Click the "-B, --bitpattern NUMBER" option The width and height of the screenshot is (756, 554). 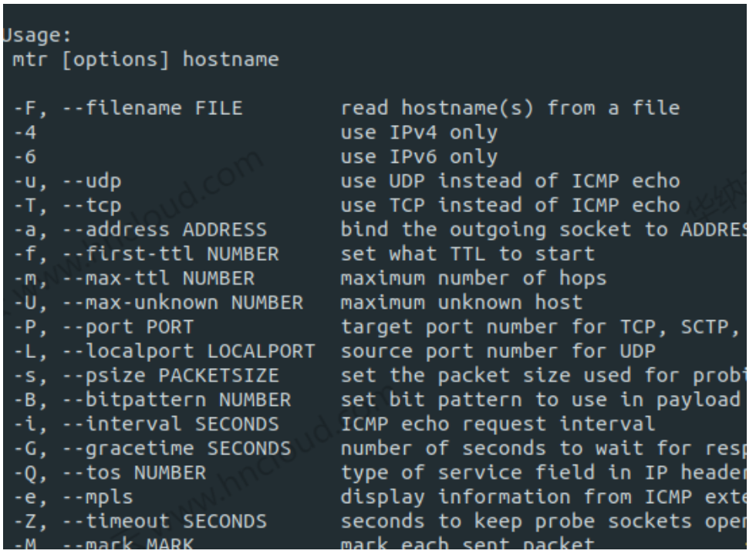point(151,400)
